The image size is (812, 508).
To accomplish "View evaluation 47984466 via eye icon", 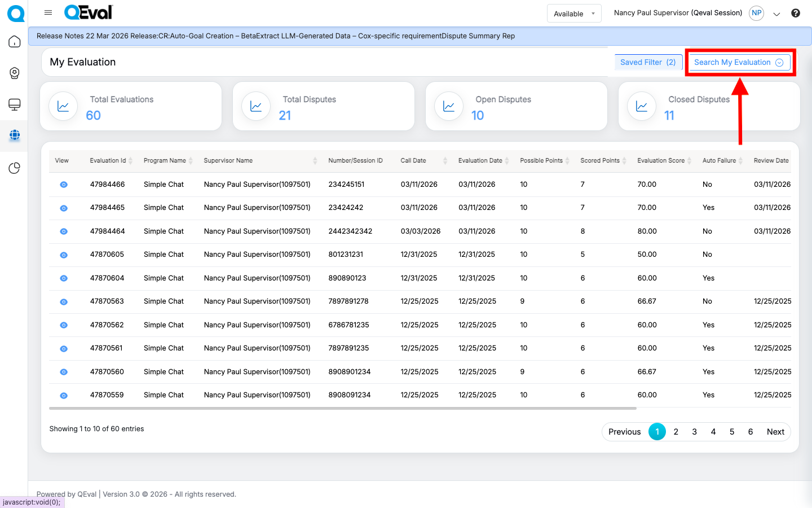I will click(64, 185).
